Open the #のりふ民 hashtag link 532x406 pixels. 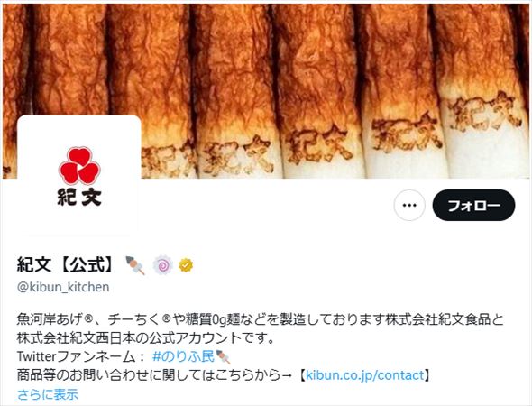pyautogui.click(x=184, y=356)
